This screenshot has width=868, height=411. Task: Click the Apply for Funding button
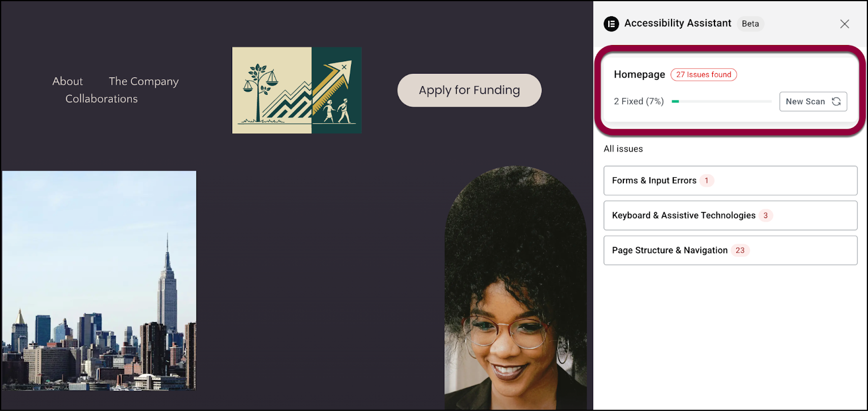(x=469, y=90)
